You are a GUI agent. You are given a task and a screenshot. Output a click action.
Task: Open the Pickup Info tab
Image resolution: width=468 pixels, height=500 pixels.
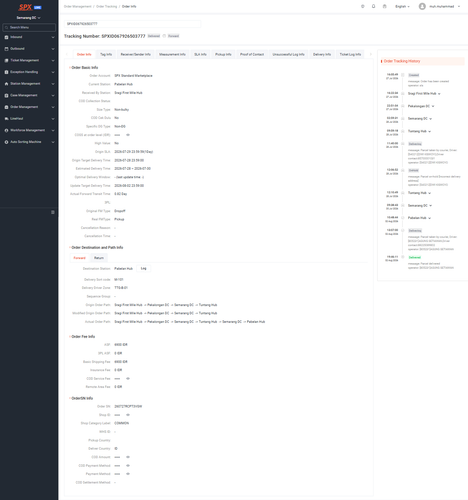coord(223,54)
